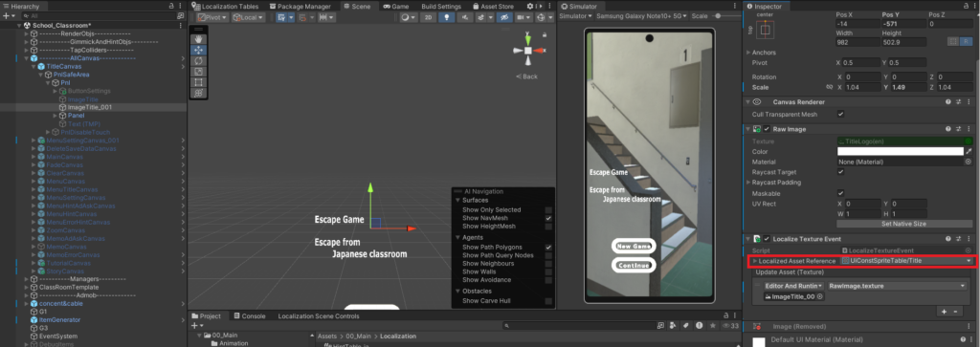Expand the Raycast Padding foldout
Screen dimensions: 980x347
[x=748, y=183]
